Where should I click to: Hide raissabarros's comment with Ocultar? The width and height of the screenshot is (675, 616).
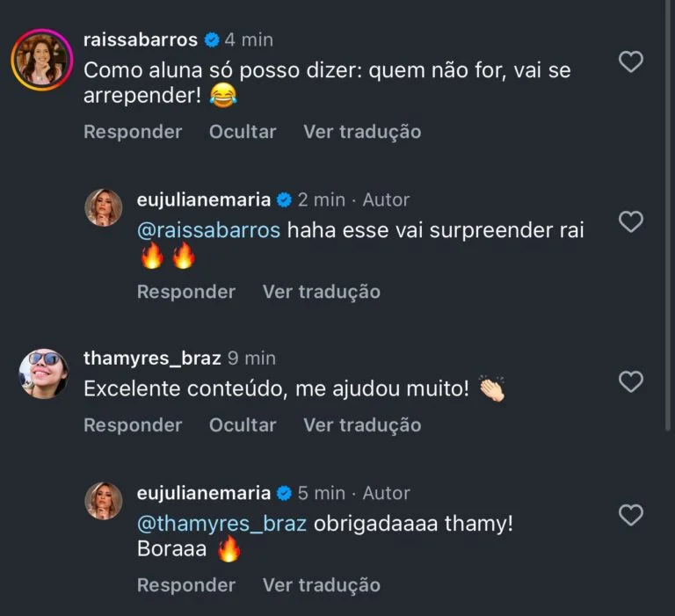pos(243,132)
